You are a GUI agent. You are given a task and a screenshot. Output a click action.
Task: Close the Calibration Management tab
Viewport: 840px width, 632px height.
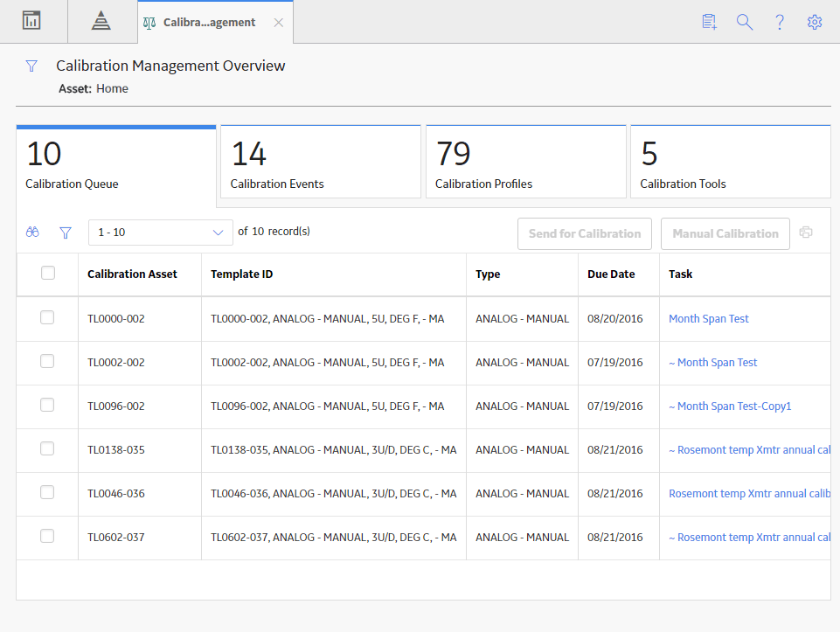279,23
